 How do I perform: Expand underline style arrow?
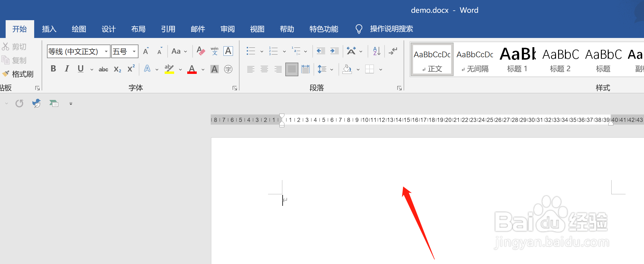92,70
